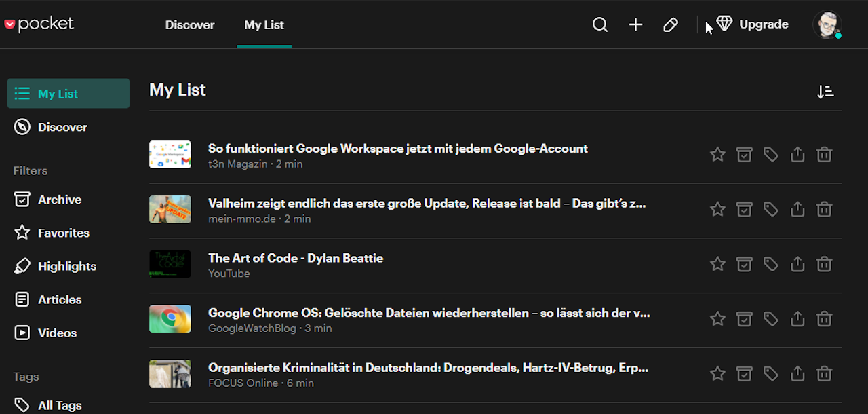Image resolution: width=868 pixels, height=414 pixels.
Task: Open The Art of Code - Dylan Beattie
Action: pos(296,258)
